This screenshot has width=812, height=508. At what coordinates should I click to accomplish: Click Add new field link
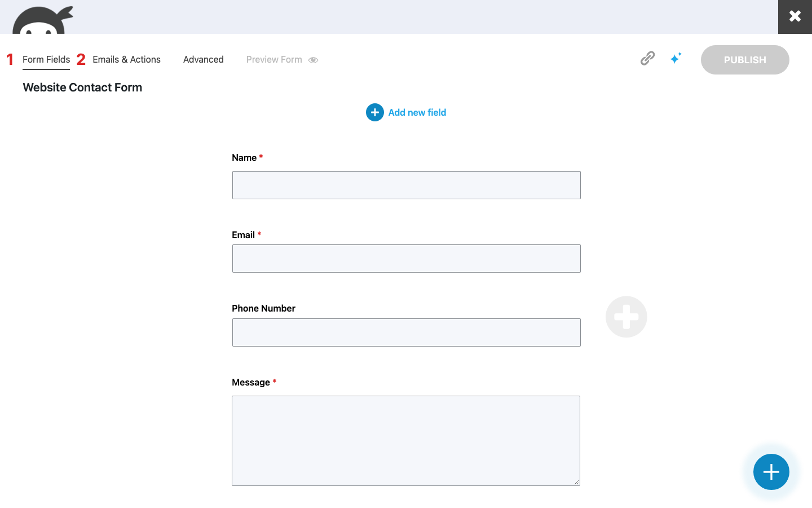(417, 112)
